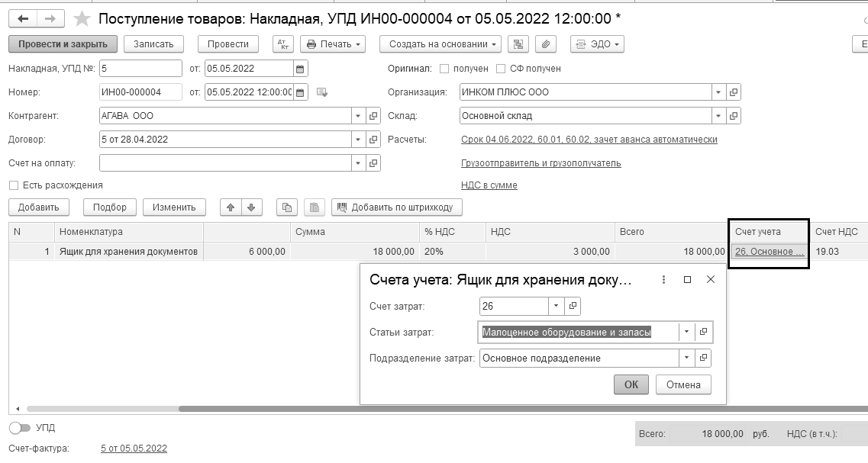Click the document time settings icon
868x463 pixels.
pos(321,92)
